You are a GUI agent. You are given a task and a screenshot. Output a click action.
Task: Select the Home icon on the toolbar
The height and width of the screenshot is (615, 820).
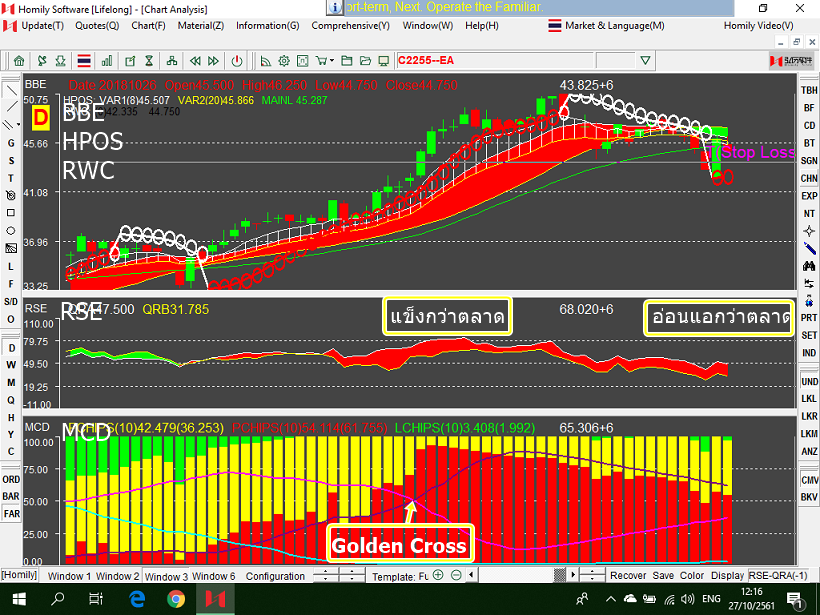(x=19, y=61)
